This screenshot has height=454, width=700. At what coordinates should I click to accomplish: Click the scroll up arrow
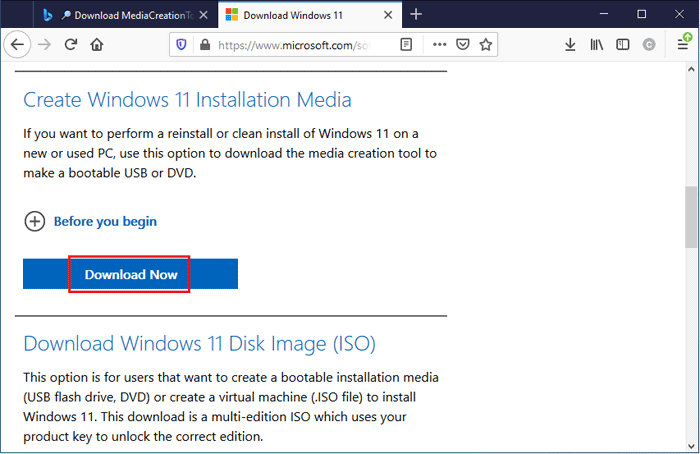point(691,69)
